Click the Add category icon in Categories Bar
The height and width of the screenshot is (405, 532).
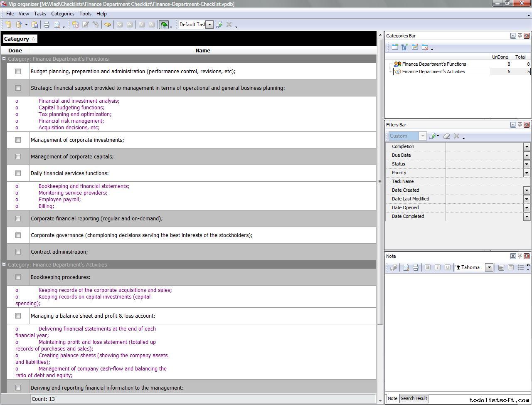point(394,47)
